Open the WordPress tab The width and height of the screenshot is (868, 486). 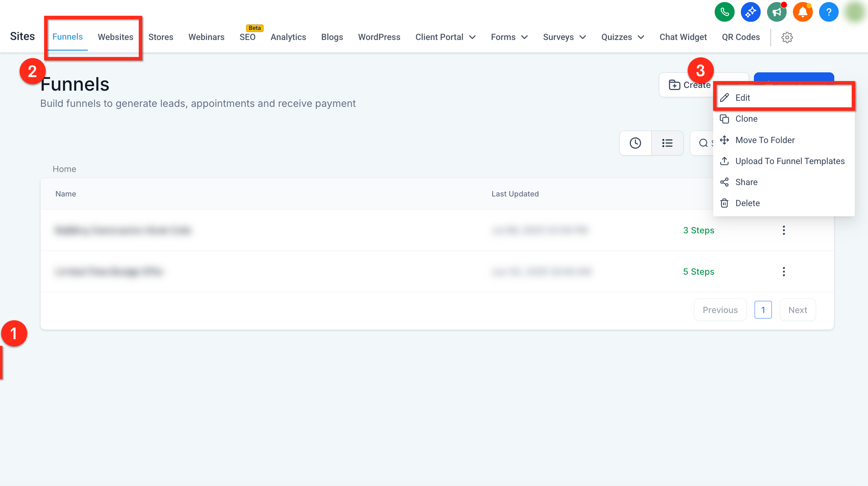point(379,37)
